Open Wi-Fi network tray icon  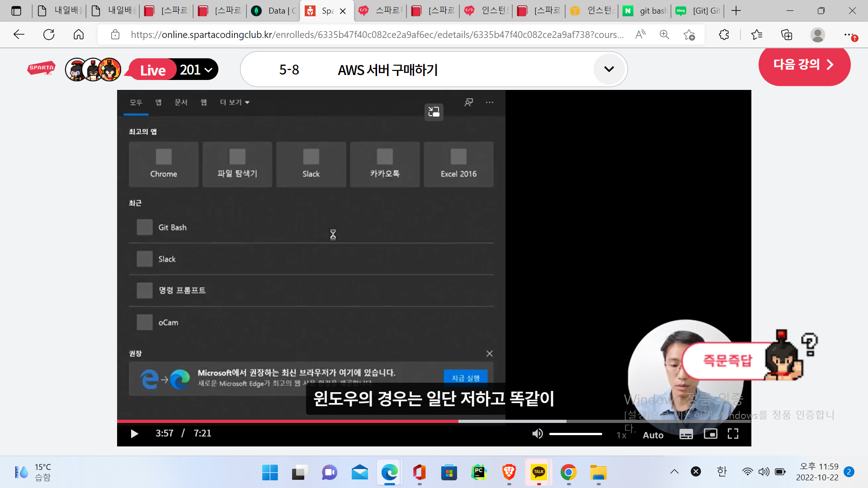747,472
